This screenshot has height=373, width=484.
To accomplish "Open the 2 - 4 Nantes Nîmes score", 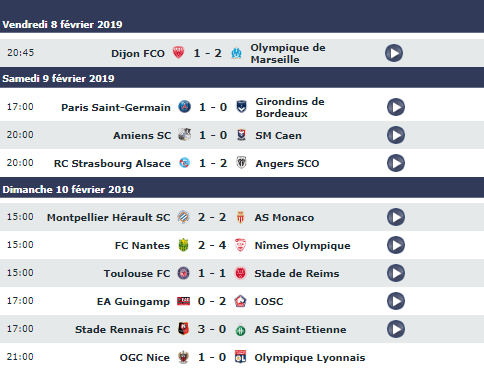I will click(x=212, y=245).
